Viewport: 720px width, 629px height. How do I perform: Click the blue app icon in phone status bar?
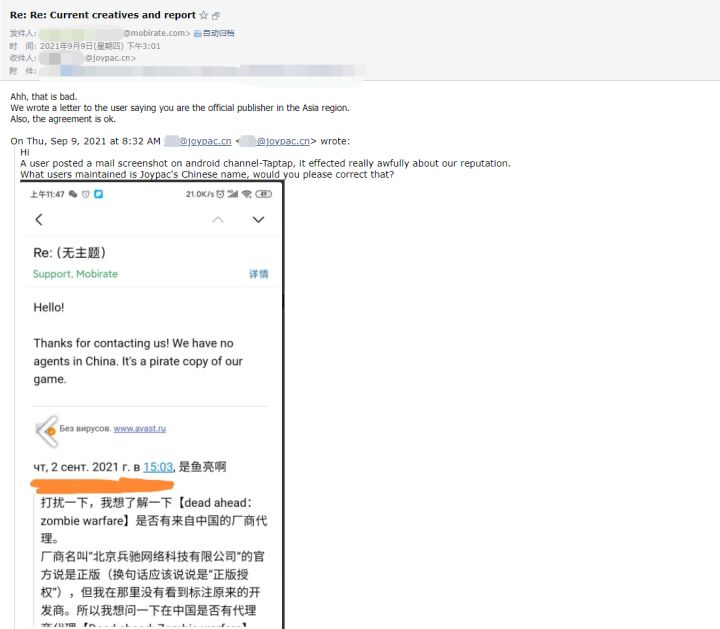coord(98,194)
